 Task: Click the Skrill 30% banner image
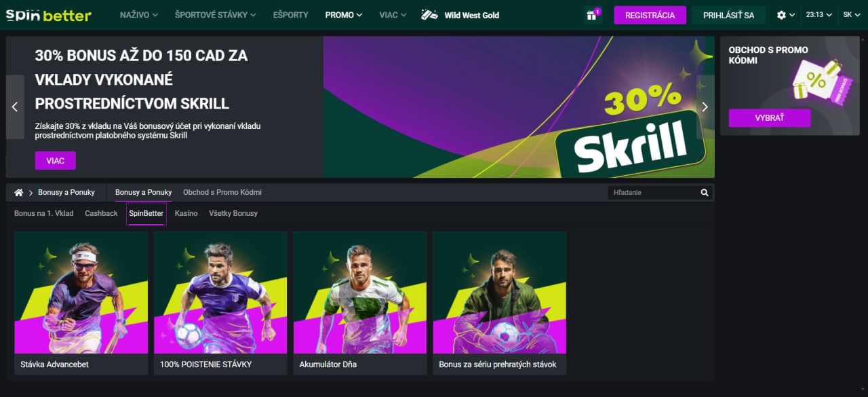point(519,107)
